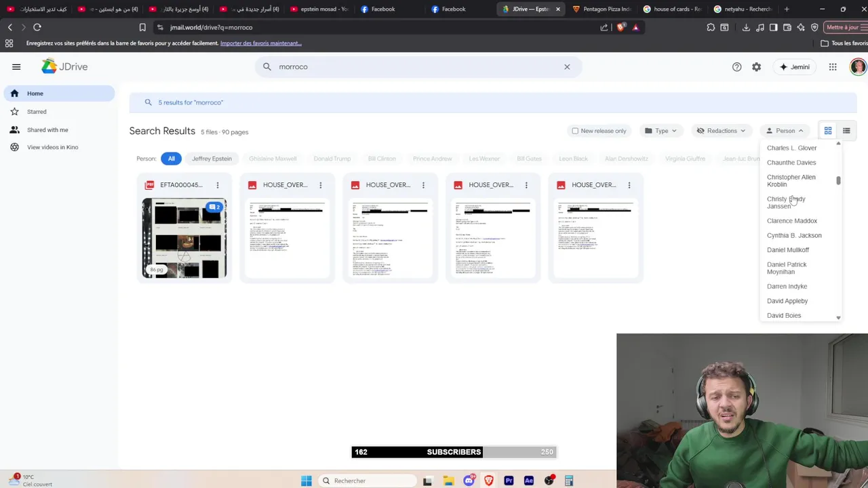This screenshot has height=488, width=868.
Task: Open the account profile avatar
Action: pos(858,66)
